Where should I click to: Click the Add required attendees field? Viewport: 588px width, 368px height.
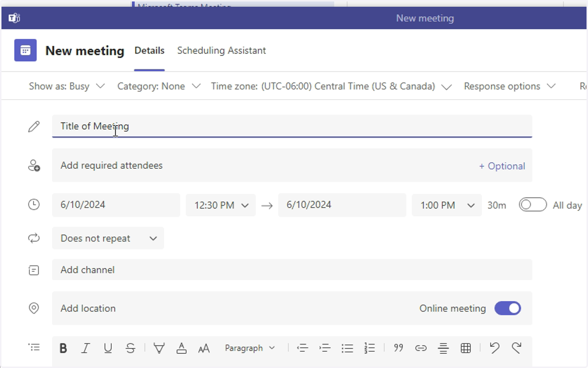(292, 165)
